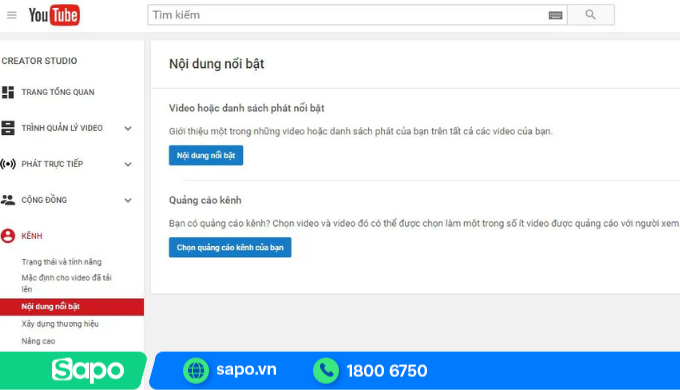Click the sapo.vn globe icon
Screen dimensions: 680x390
(196, 370)
